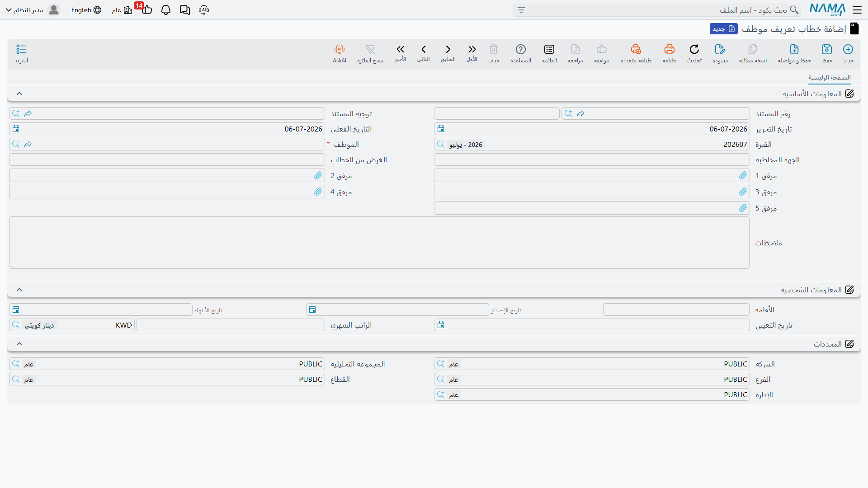Open calendar for التاريخ الفعلي date
The height and width of the screenshot is (488, 868).
tap(16, 129)
